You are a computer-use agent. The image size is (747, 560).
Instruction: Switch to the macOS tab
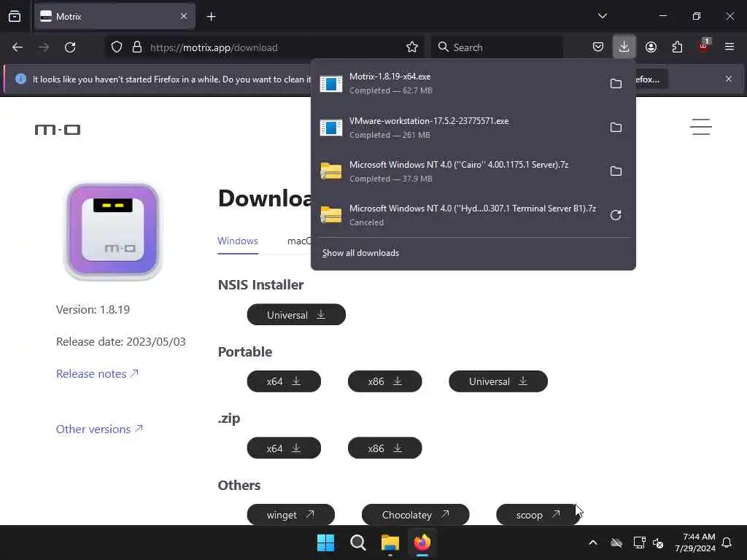(x=299, y=241)
